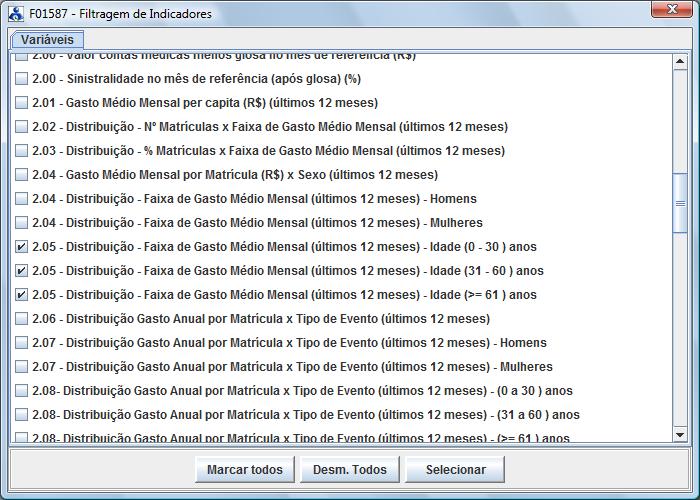Uncheck 2.05 Idade (0 - 30) anos

(x=22, y=247)
